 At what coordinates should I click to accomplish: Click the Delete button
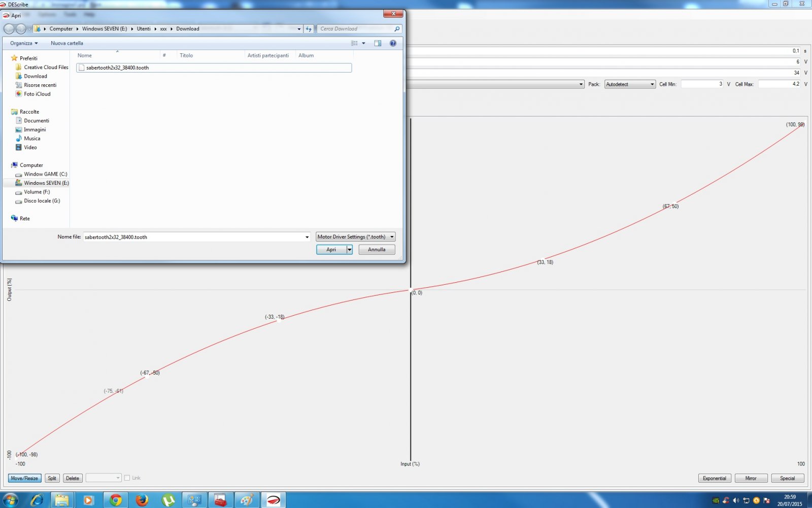point(73,478)
